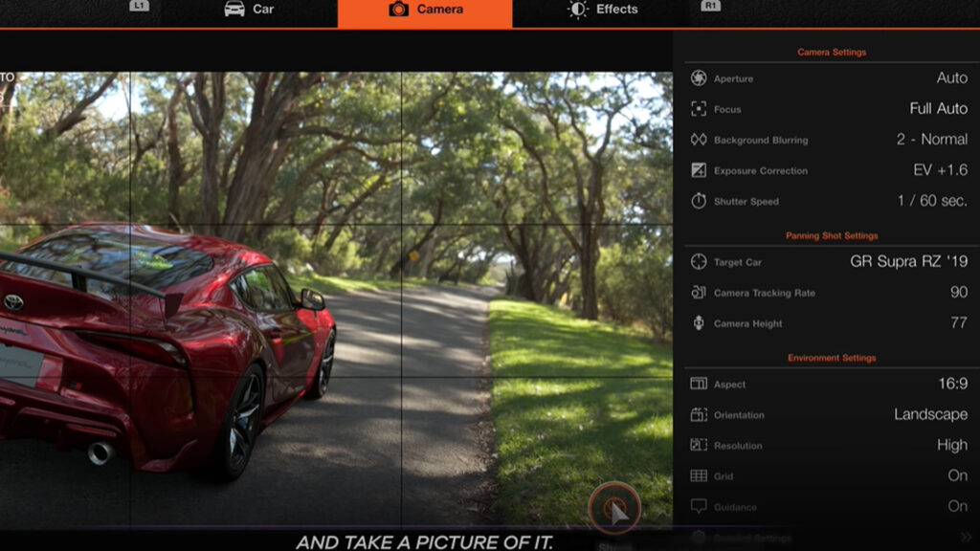Click the Environment Settings heading
This screenshot has height=551, width=980.
click(x=832, y=358)
